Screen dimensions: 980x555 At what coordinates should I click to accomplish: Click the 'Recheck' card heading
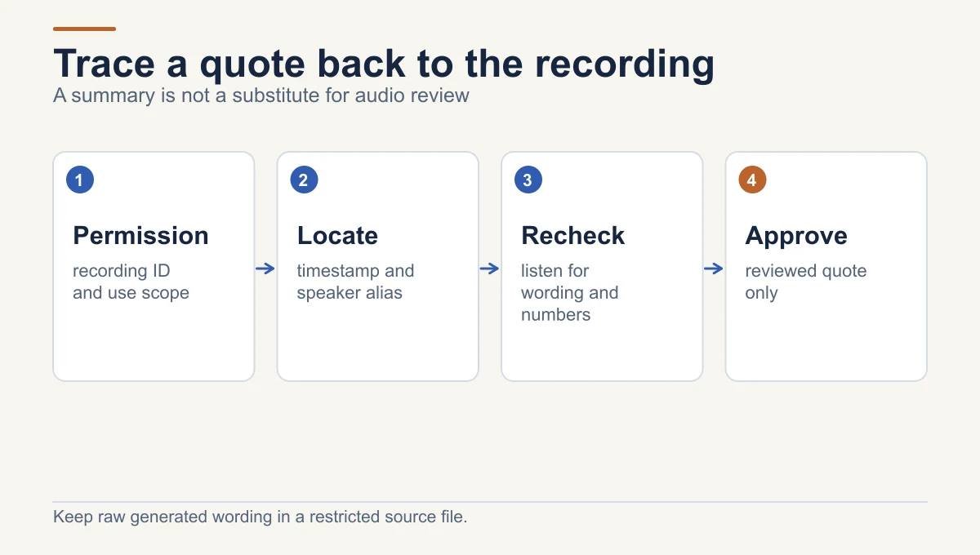click(572, 236)
